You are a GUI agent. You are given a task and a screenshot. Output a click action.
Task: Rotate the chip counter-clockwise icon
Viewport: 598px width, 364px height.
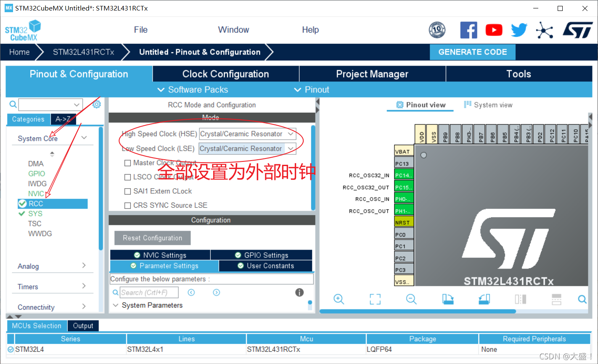484,299
